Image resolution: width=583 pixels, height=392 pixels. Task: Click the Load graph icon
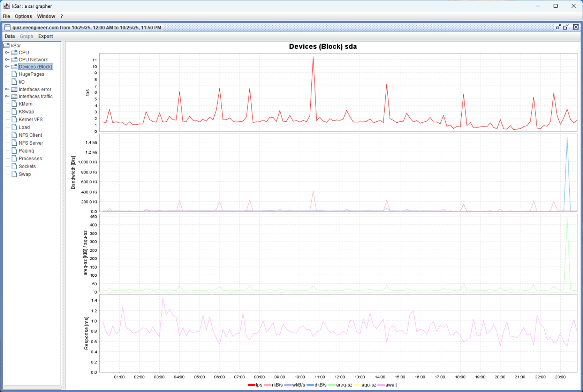click(14, 127)
